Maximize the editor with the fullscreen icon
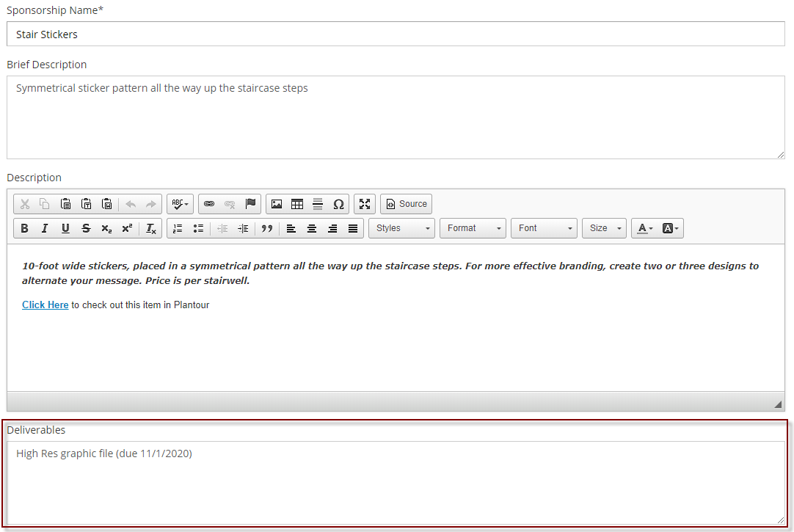The image size is (794, 532). (x=365, y=204)
